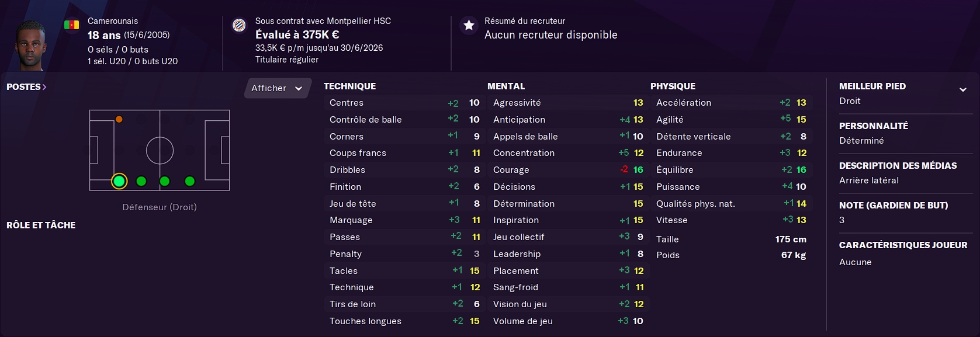Screen dimensions: 980x337
Task: Select the Courage attribute row
Action: 568,169
